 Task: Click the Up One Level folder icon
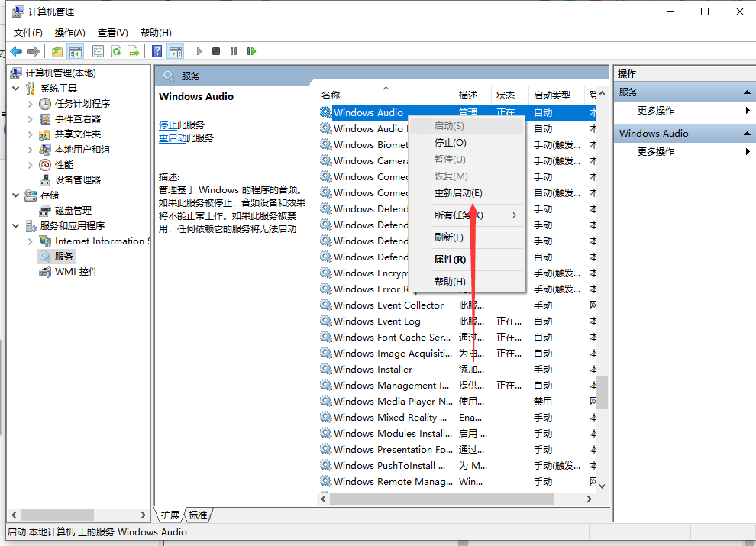click(x=57, y=51)
